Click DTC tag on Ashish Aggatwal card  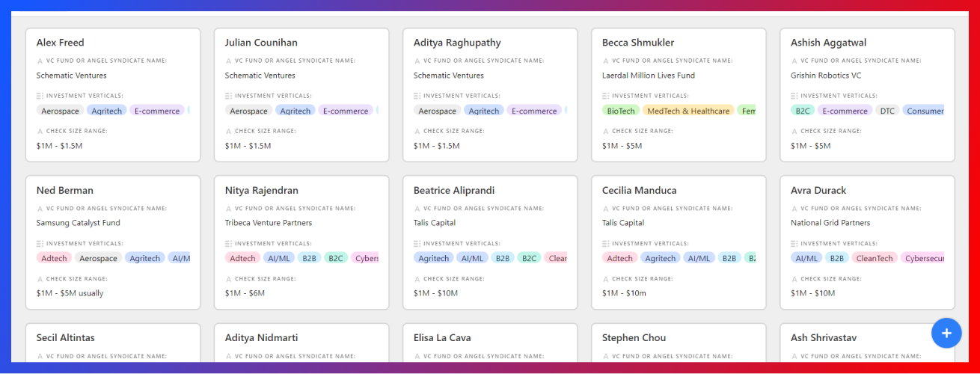(x=887, y=111)
